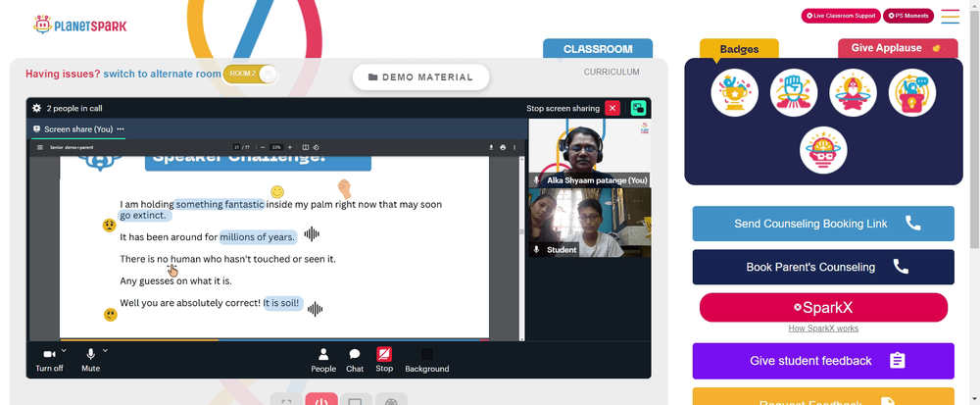Screen dimensions: 980x405
Task: Expand microphone options chevron
Action: [105, 351]
